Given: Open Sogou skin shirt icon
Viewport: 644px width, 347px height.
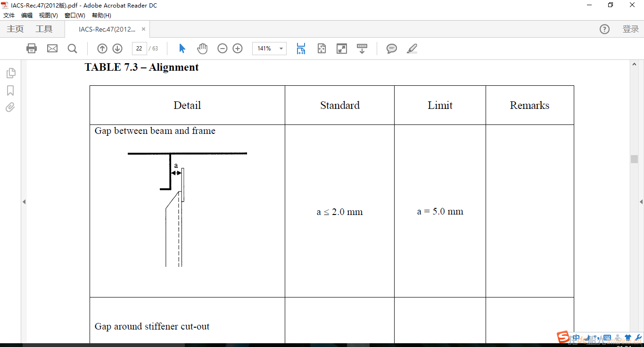Looking at the screenshot, I should tap(627, 338).
